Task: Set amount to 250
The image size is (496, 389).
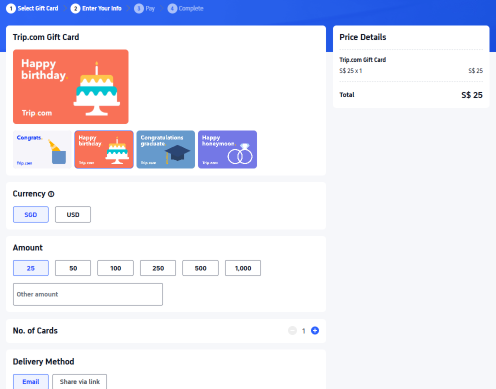Action: coord(158,268)
